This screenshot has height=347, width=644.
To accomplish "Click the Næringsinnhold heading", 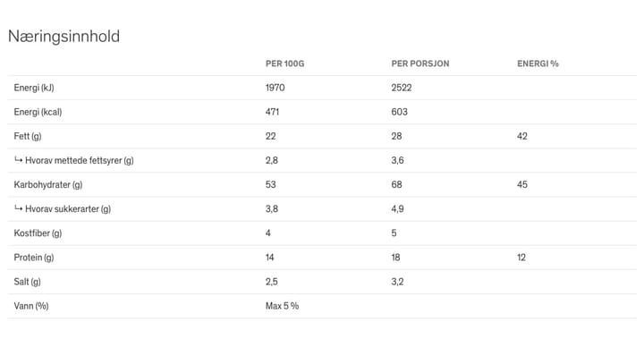I will click(64, 37).
